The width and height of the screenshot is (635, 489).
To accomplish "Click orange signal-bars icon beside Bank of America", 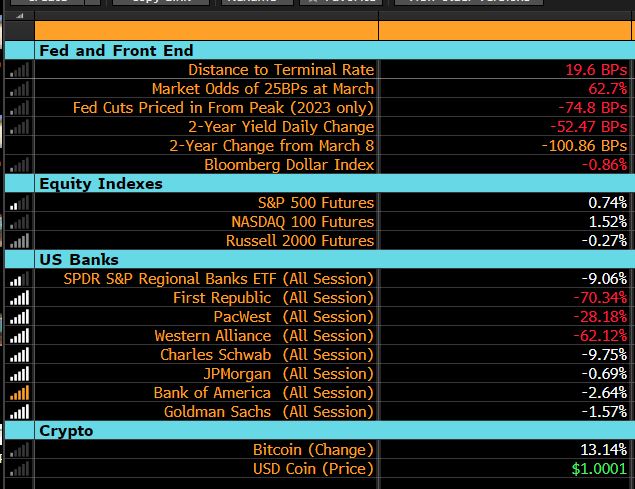I will tap(19, 393).
